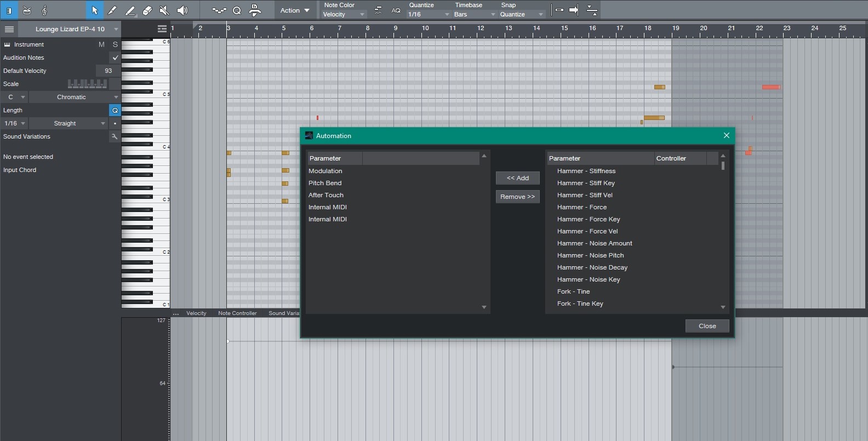This screenshot has width=868, height=441.
Task: Select the Line draw tool
Action: pyautogui.click(x=130, y=10)
